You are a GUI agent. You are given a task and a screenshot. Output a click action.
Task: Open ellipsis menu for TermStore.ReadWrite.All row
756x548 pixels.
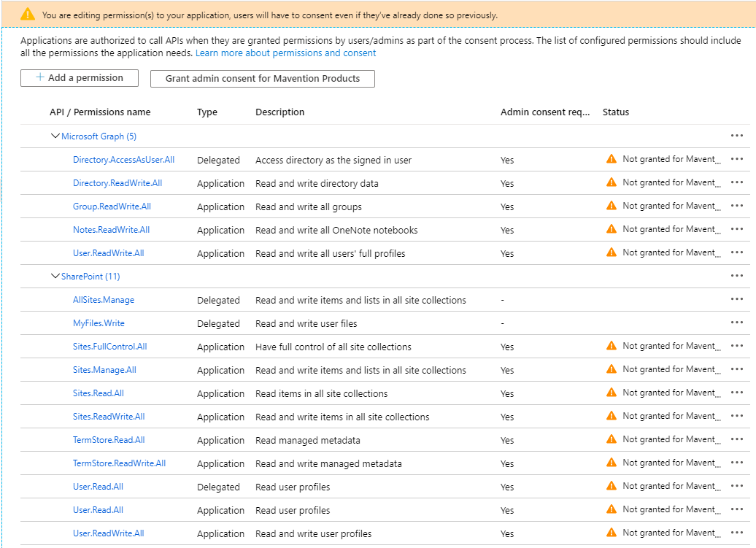coord(736,463)
